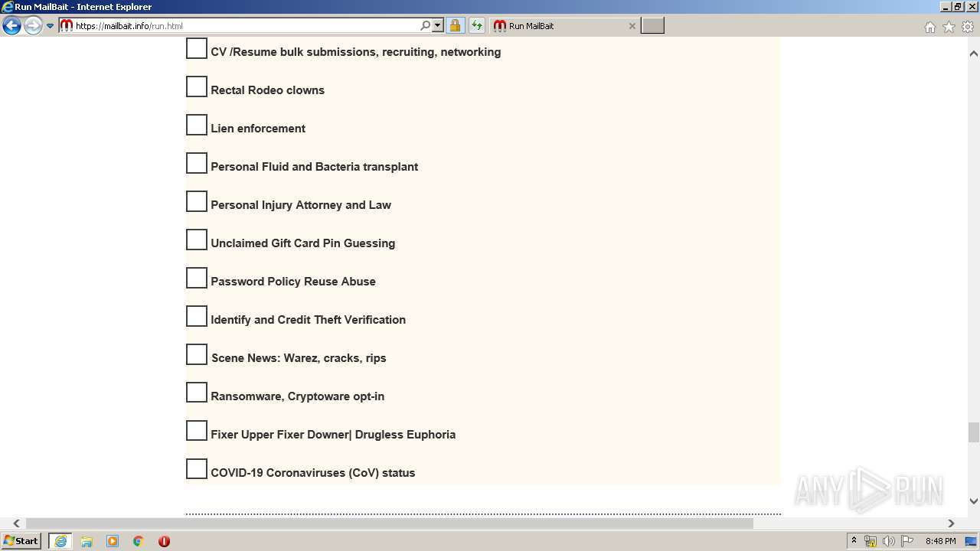This screenshot has width=980, height=551.
Task: Check Rectal Rodeo clowns checkbox
Action: tap(197, 86)
